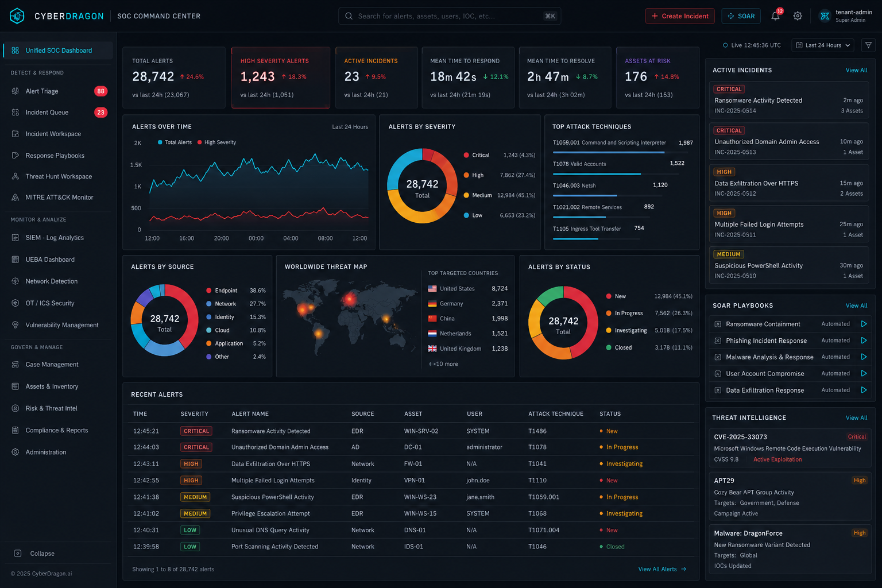Click the Endpoint source legend dot
The image size is (882, 588).
click(x=209, y=291)
